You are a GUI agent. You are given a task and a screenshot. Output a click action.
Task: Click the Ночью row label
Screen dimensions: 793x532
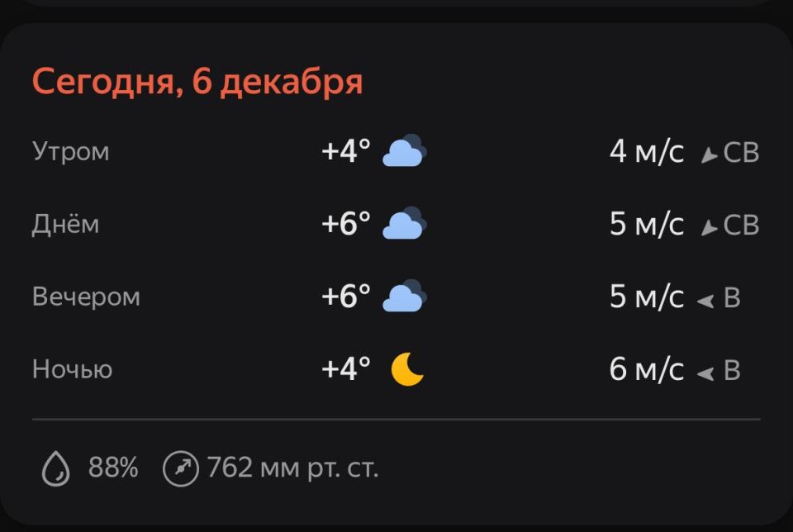[x=73, y=369]
